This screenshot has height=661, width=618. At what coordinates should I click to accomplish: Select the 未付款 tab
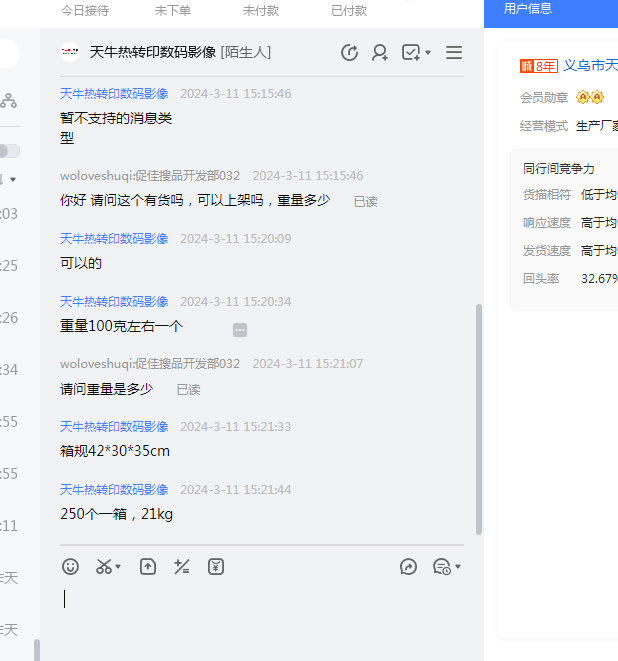[x=261, y=10]
